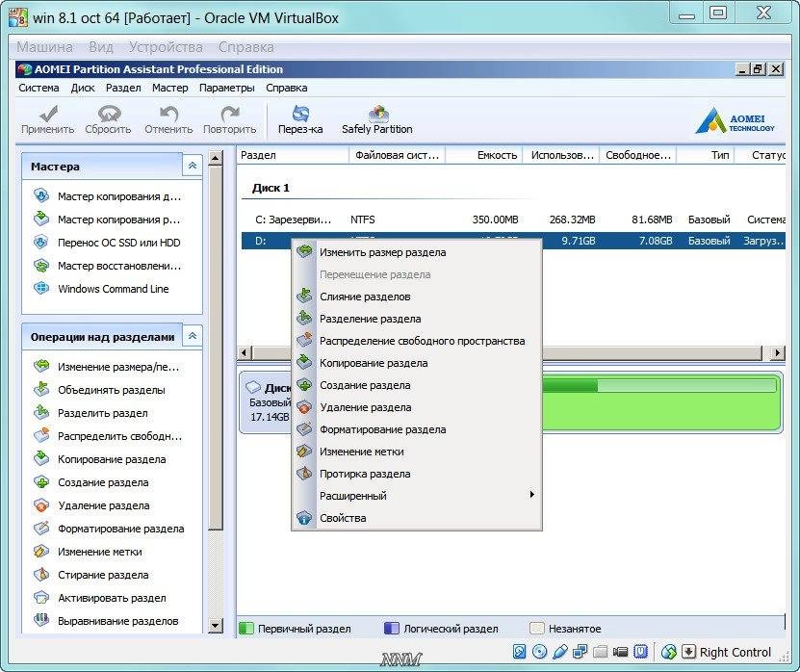Click the Мастер копирования р... icon

[41, 219]
